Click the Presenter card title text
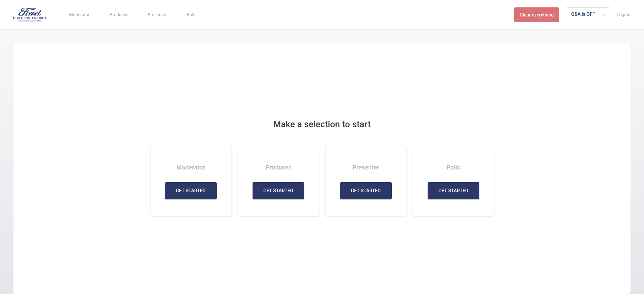Viewport: 644px width, 294px height. (366, 167)
